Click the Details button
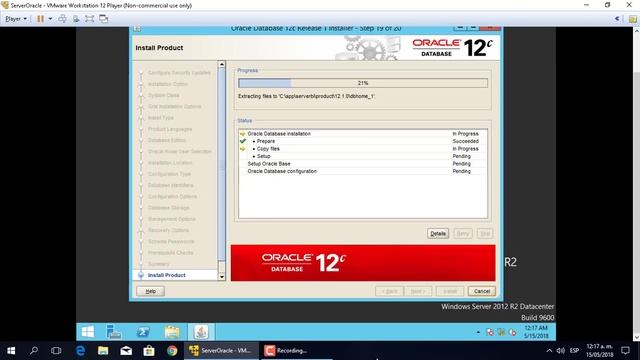 (x=438, y=233)
